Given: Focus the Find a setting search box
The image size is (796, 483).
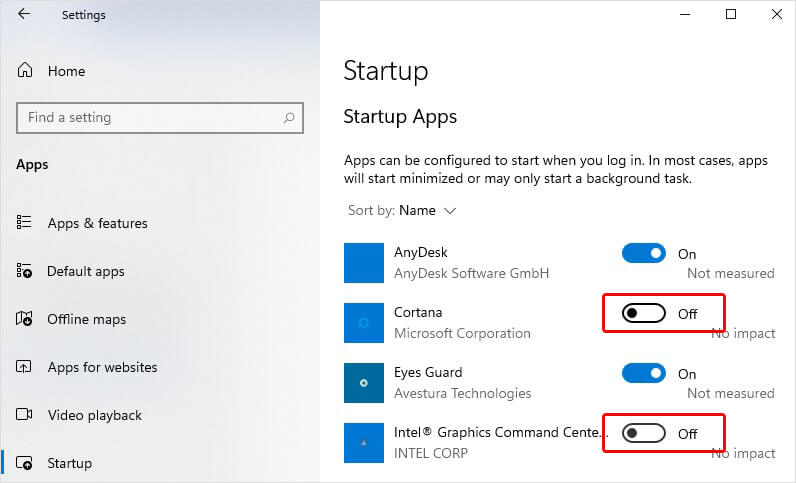Looking at the screenshot, I should (x=160, y=118).
